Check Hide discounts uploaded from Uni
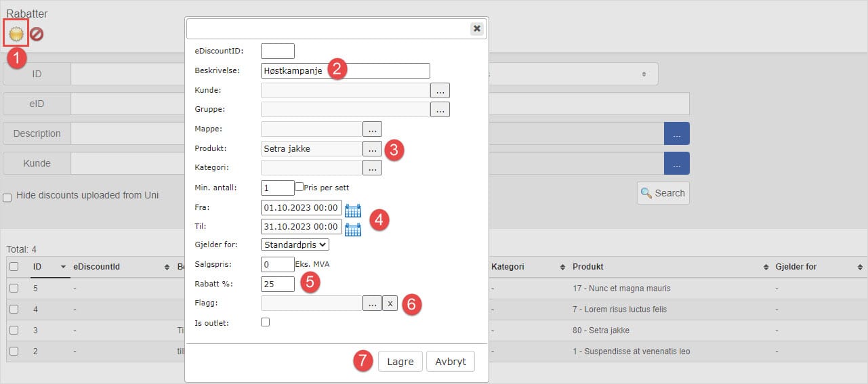Image resolution: width=868 pixels, height=384 pixels. 7,198
